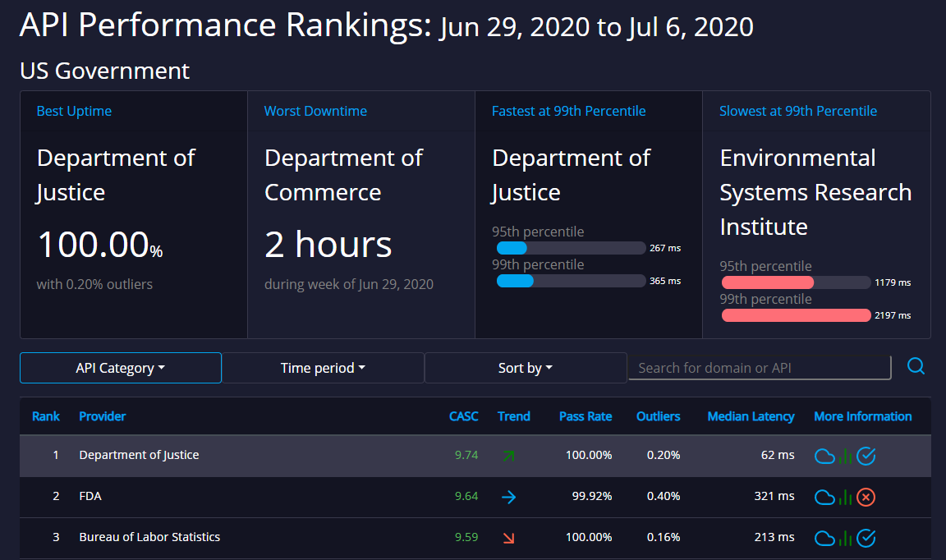Click red X status icon in FDA row
The height and width of the screenshot is (560, 946).
[866, 498]
